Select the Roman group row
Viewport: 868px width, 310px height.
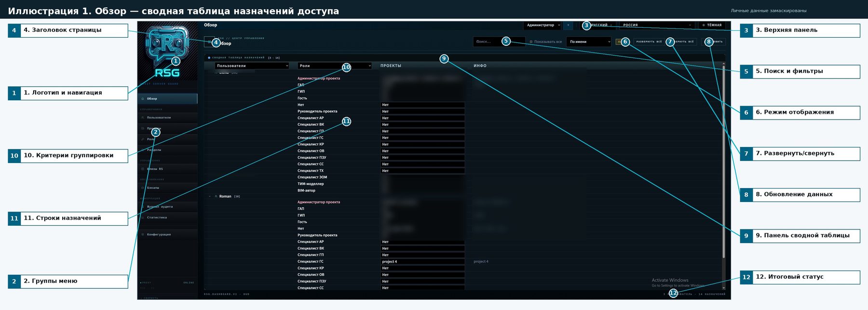[x=463, y=196]
